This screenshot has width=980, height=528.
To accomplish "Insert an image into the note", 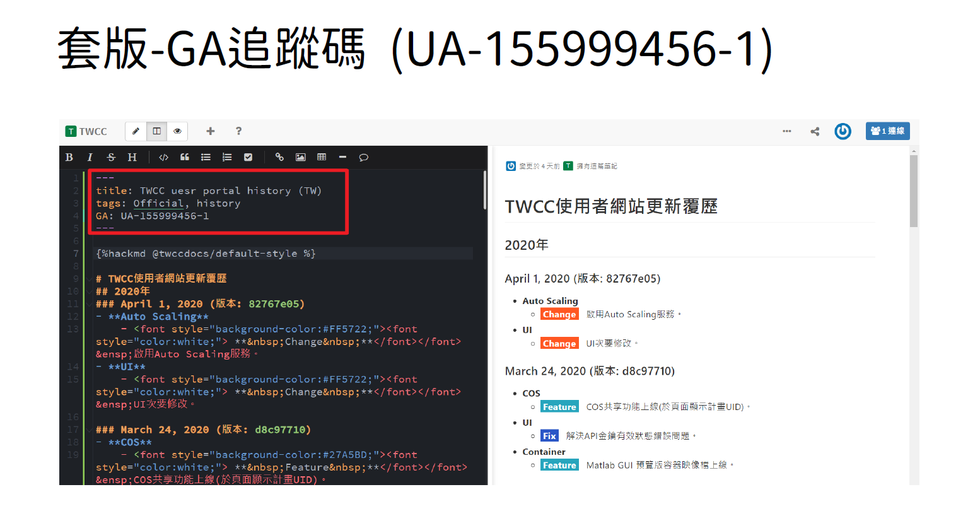I will tap(301, 157).
